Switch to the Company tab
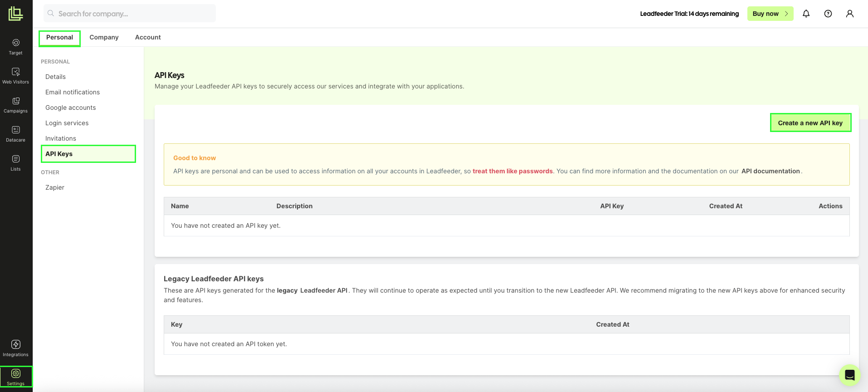Screen dimensions: 868x392 point(104,38)
